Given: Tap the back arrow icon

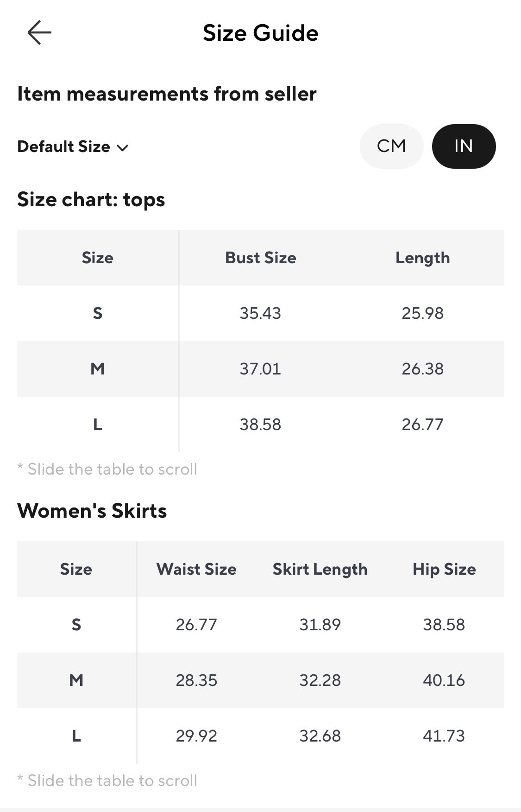Looking at the screenshot, I should pyautogui.click(x=39, y=32).
